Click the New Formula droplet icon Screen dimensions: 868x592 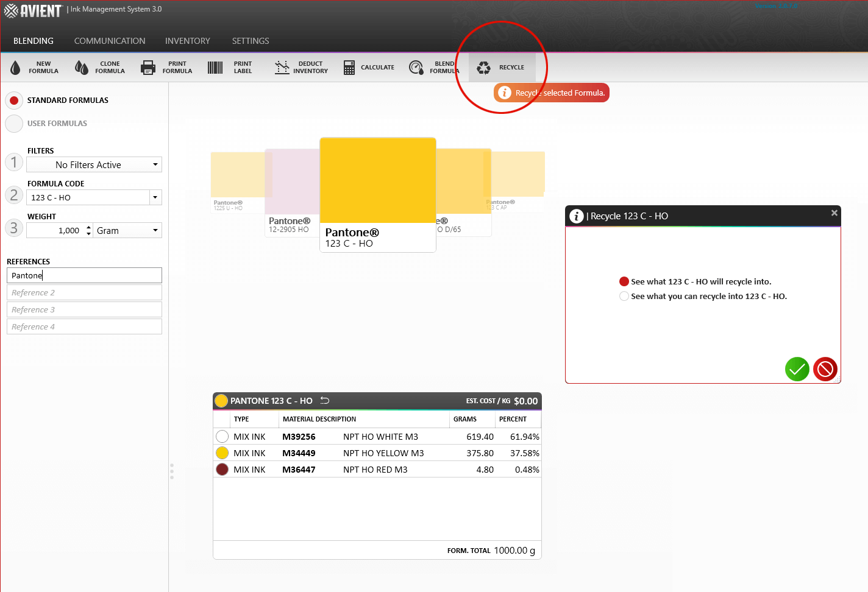tap(16, 68)
